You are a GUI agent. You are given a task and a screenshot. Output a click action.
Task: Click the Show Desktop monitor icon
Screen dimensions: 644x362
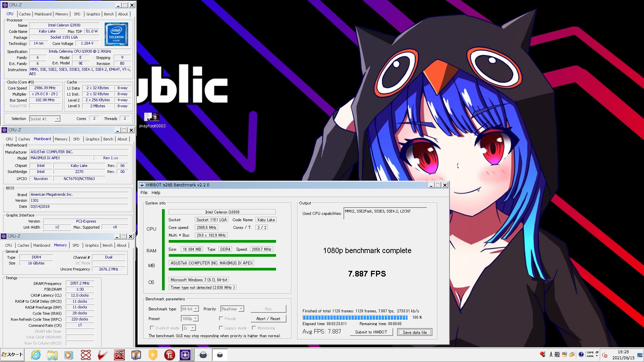point(639,355)
